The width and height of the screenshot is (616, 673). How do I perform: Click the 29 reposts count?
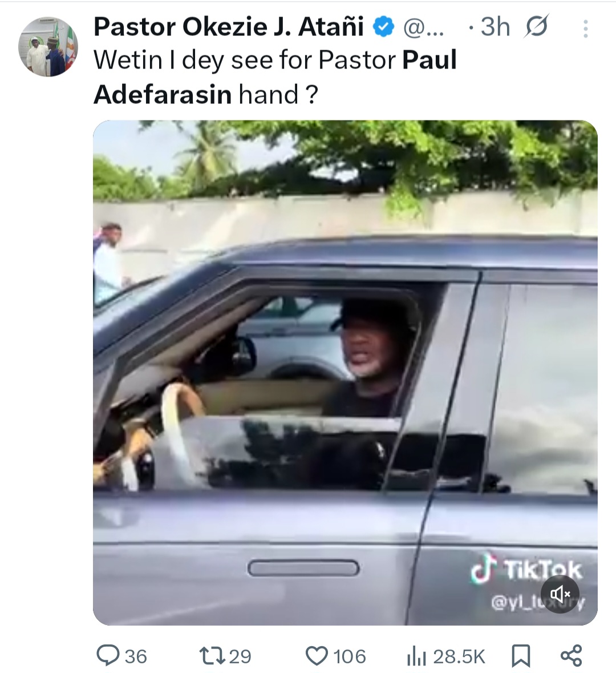[x=240, y=656]
